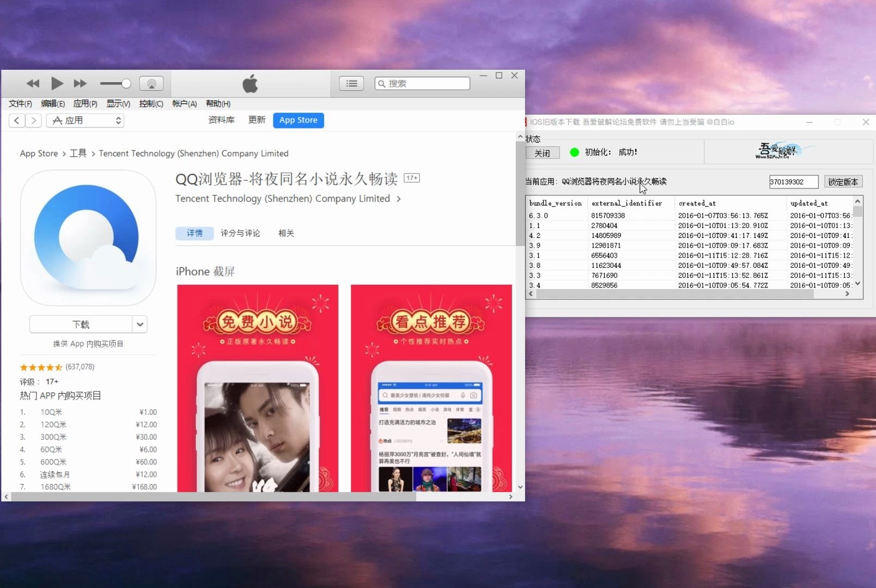Open the AirPlay output button
876x588 pixels.
151,83
